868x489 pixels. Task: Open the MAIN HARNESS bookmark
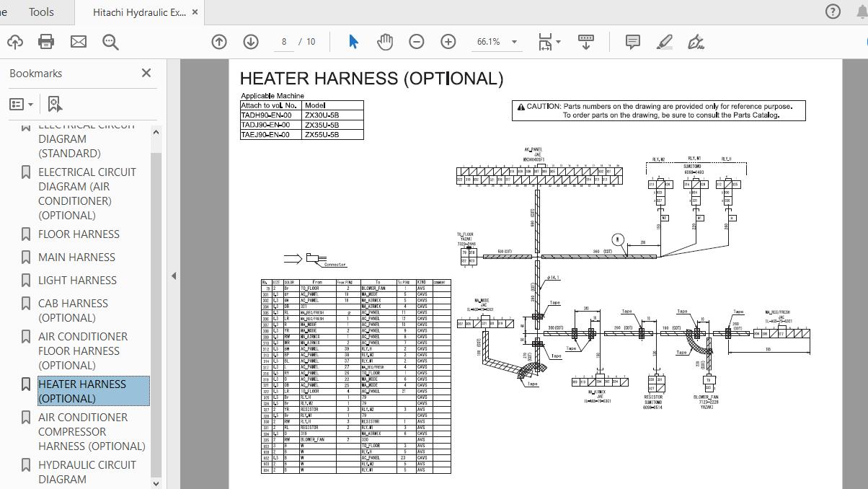pos(76,257)
